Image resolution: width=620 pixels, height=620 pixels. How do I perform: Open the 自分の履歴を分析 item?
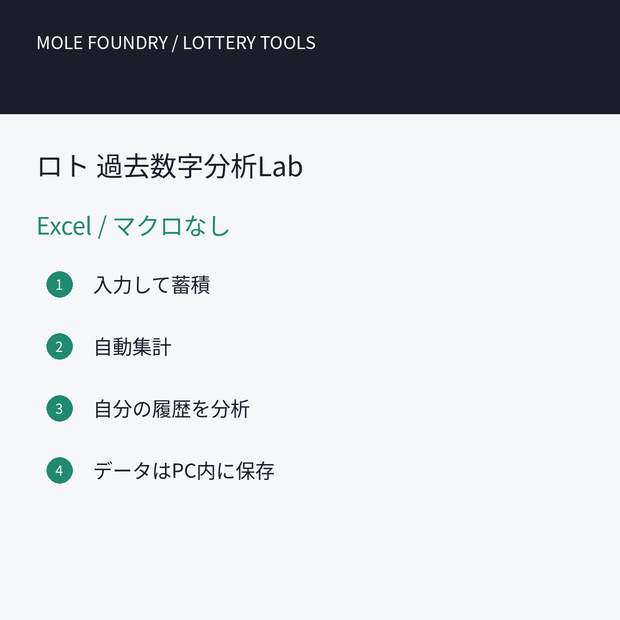point(172,409)
